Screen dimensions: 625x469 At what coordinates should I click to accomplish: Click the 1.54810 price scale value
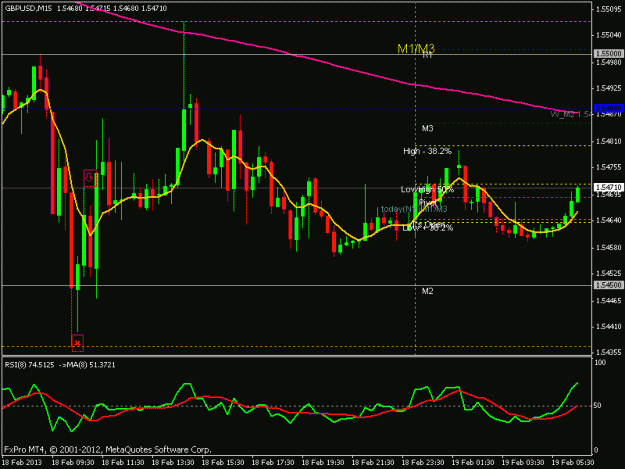609,141
